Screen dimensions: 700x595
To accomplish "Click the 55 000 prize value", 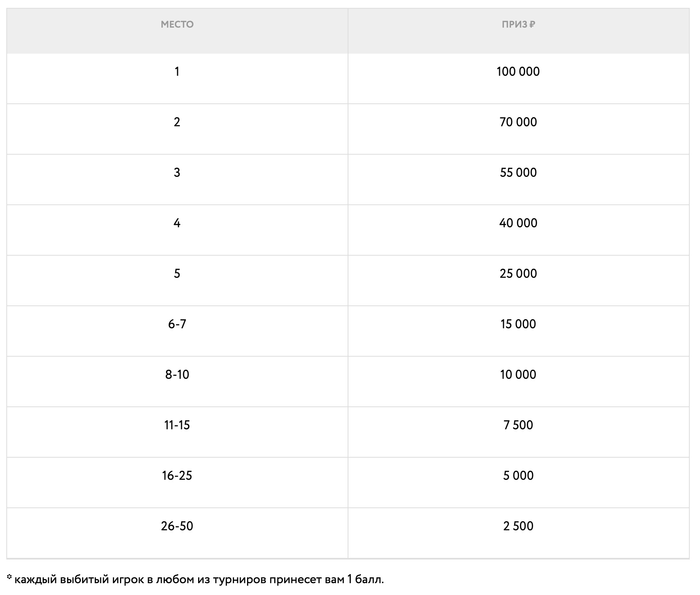I will [518, 172].
